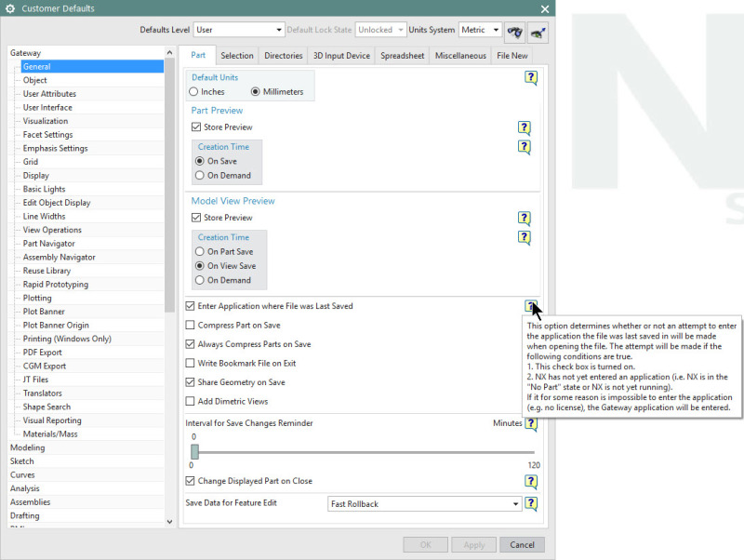
Task: Select Translators in category tree
Action: pyautogui.click(x=42, y=393)
